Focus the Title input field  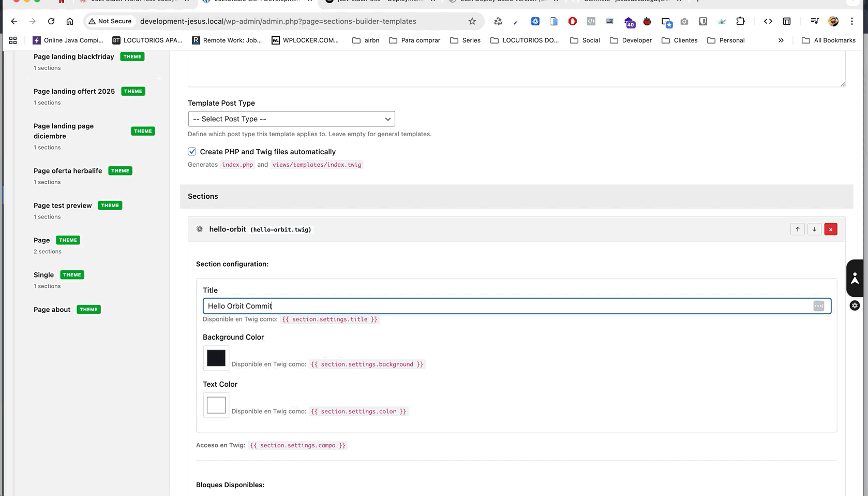(x=517, y=306)
